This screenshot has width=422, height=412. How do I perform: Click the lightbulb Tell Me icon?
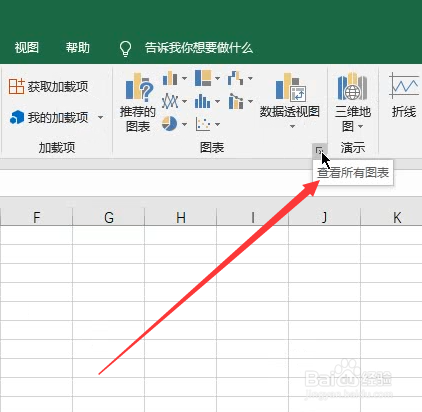coord(125,49)
